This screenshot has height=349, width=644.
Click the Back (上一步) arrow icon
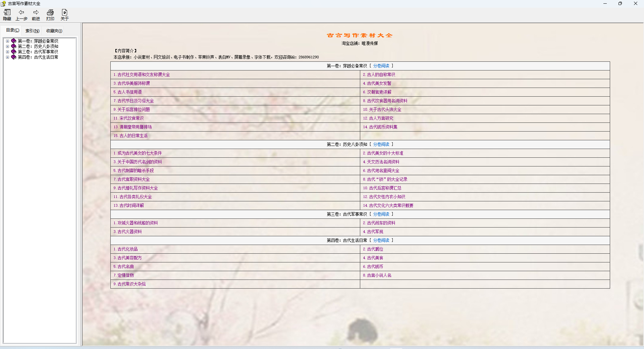[21, 12]
